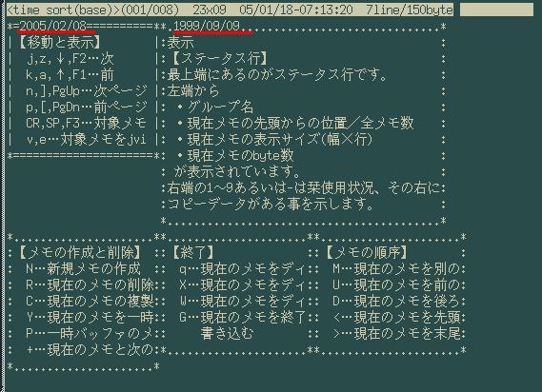Click the k,a,↑,F1…前 line
Screen dimensions: 542x392
click(70, 75)
